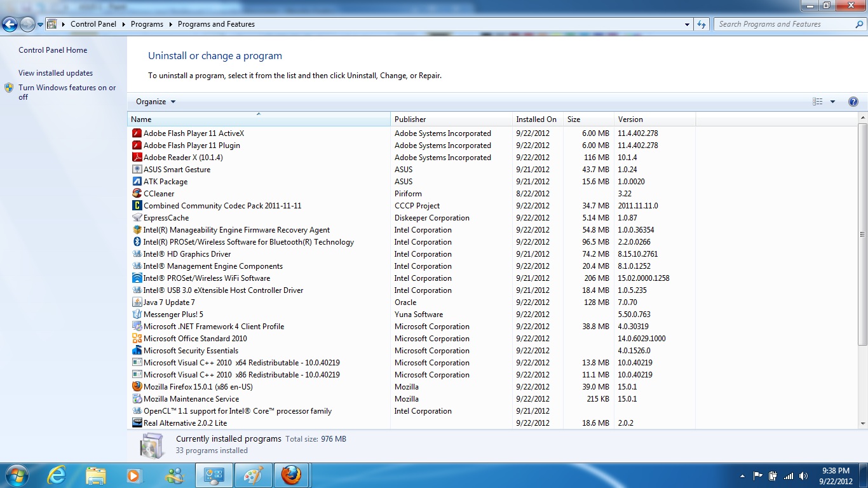Open Windows Media Player from taskbar
Viewport: 868px width, 488px height.
coord(134,475)
